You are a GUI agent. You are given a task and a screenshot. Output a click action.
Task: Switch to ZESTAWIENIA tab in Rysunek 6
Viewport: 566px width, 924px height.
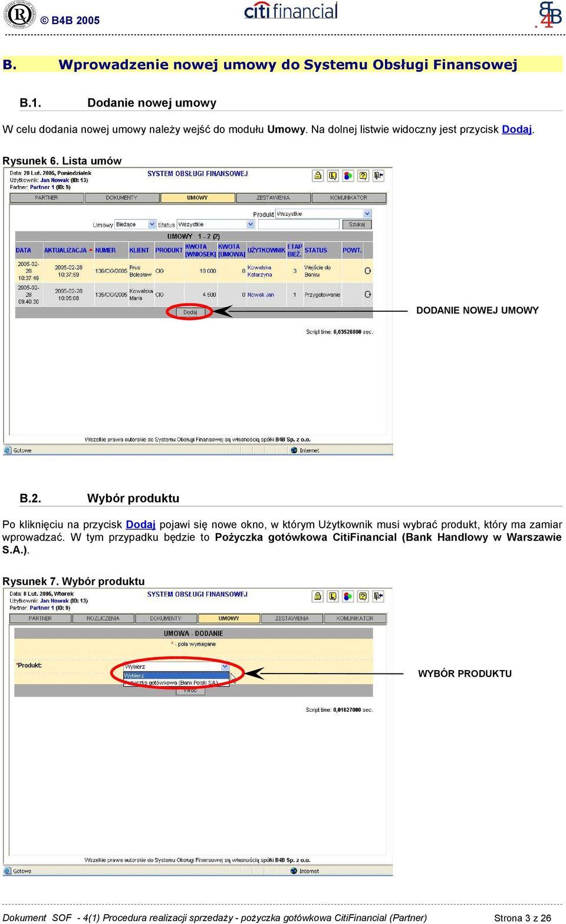(x=273, y=198)
